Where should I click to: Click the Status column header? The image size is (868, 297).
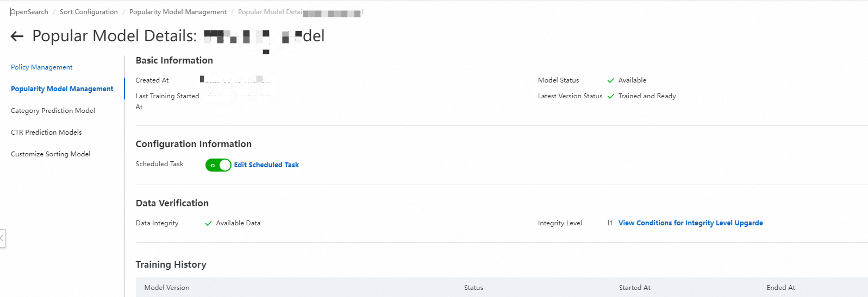point(473,288)
